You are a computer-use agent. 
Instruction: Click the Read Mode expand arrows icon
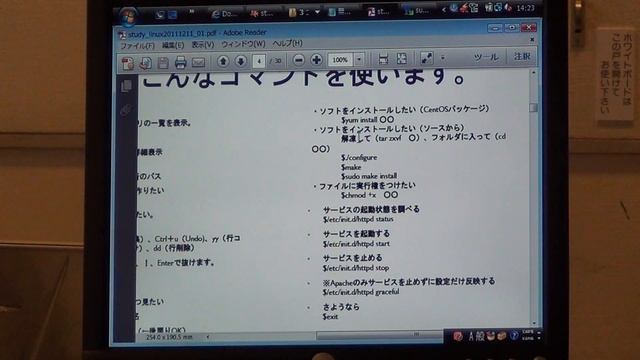427,58
